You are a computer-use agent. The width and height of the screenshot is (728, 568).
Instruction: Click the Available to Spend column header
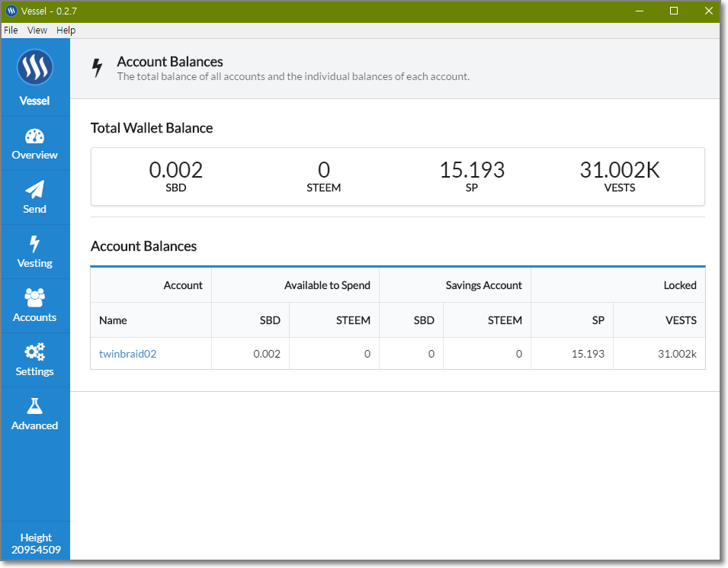click(x=327, y=285)
